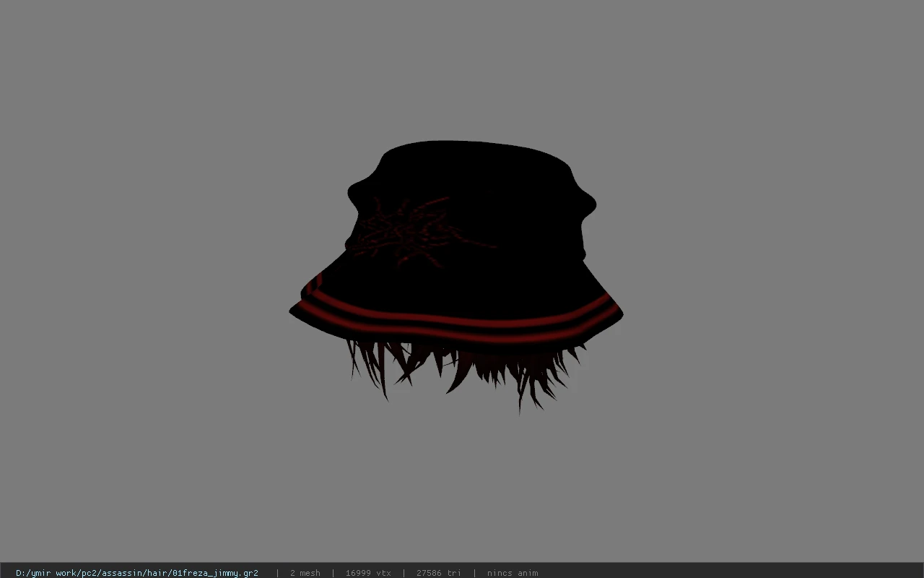Click the '27586 tri' triangle count
The image size is (924, 578).
(x=439, y=573)
